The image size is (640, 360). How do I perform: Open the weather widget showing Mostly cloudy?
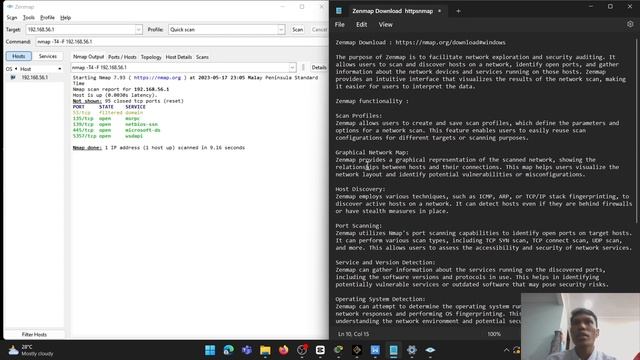[31, 350]
